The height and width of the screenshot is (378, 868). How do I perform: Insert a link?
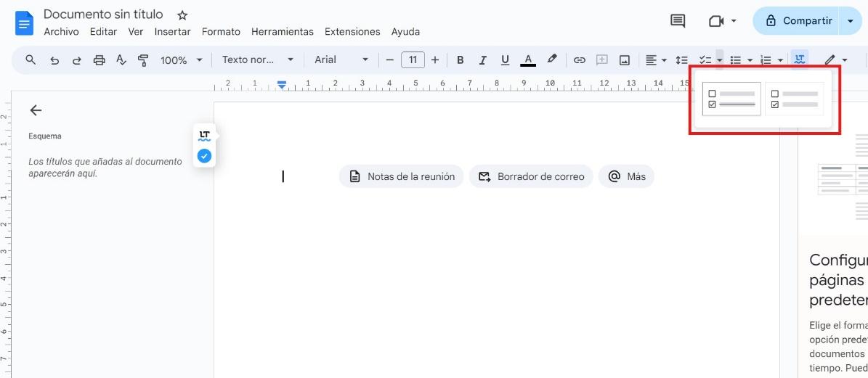(579, 60)
